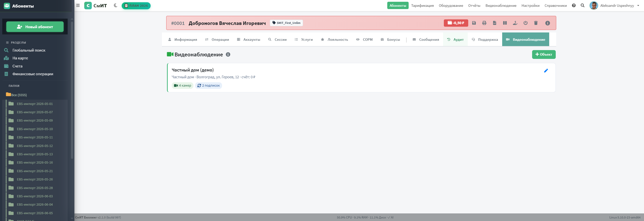Delete the subscriber with the trash icon
The width and height of the screenshot is (644, 221).
[x=536, y=23]
